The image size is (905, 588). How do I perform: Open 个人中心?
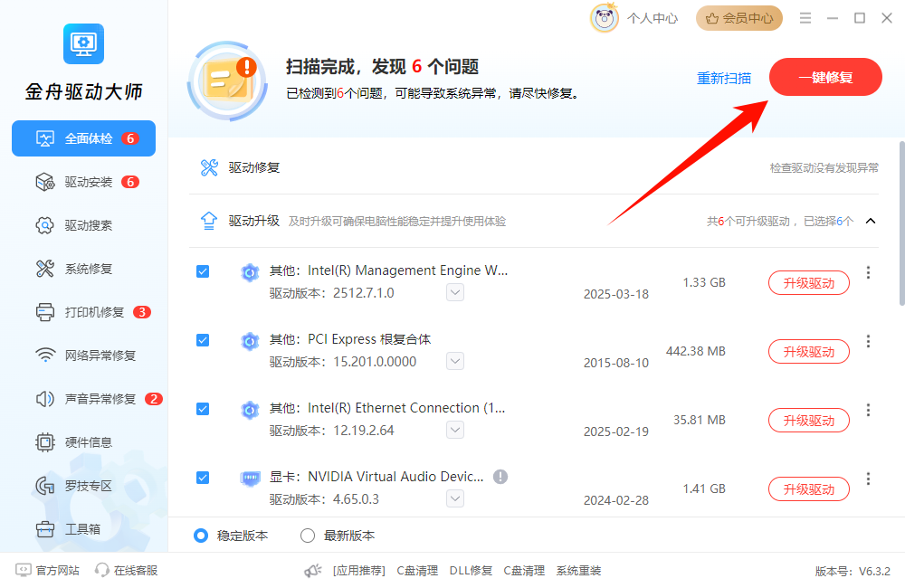pyautogui.click(x=653, y=18)
